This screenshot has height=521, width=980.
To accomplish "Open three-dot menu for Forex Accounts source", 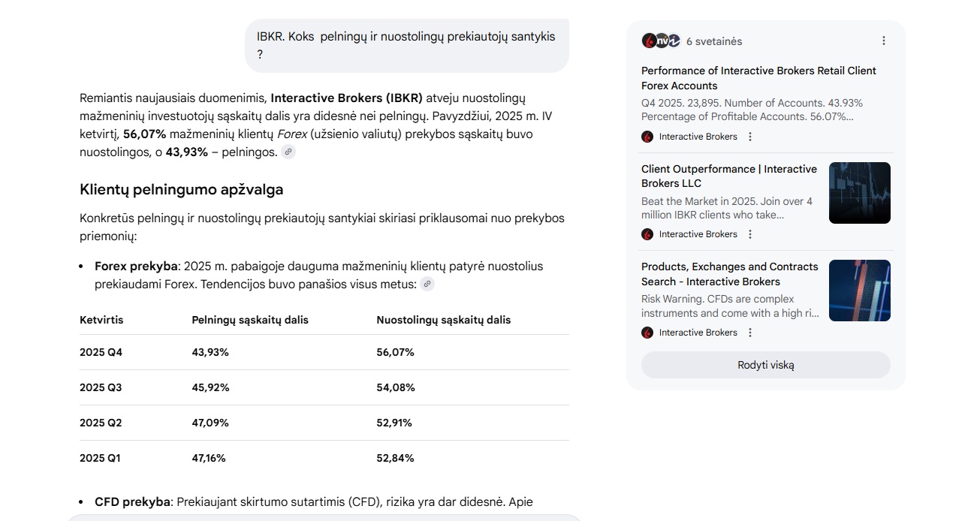I will [x=749, y=137].
